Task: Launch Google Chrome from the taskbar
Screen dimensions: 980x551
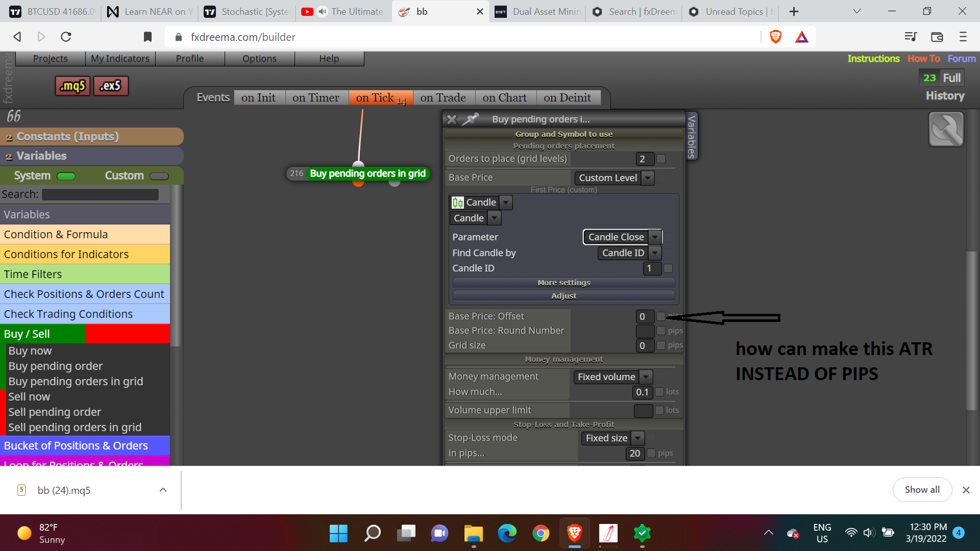Action: 541,534
